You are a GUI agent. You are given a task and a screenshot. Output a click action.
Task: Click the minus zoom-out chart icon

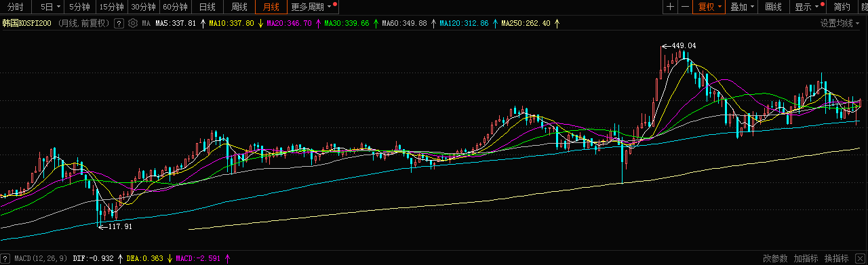click(x=686, y=7)
